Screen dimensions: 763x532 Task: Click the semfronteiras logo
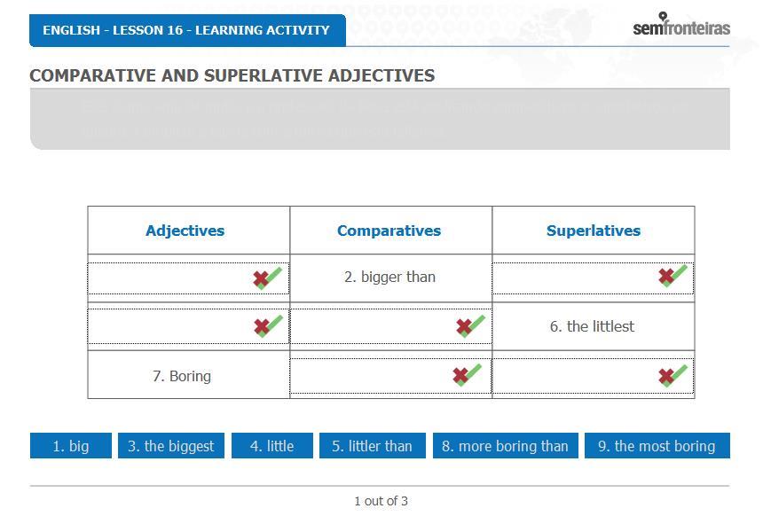pos(681,24)
